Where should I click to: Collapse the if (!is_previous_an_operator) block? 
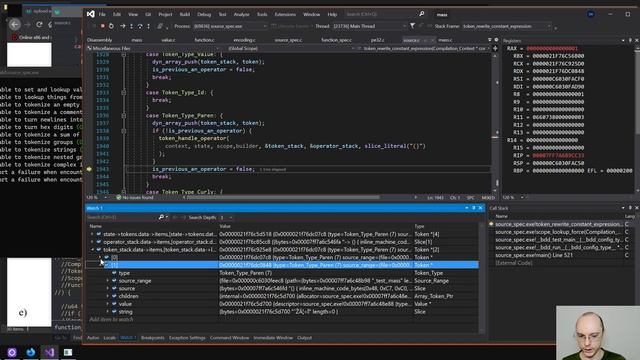point(124,131)
